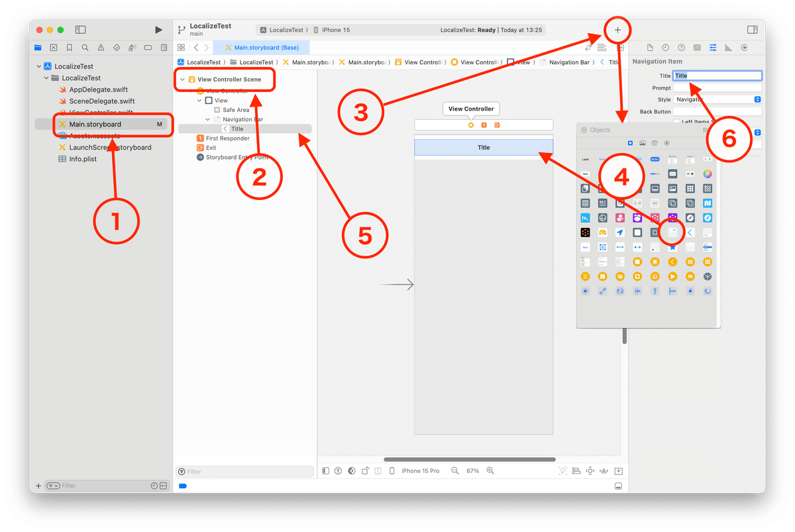Select Safe Area in document outline
Viewport: 795px width, 532px height.
click(x=236, y=110)
